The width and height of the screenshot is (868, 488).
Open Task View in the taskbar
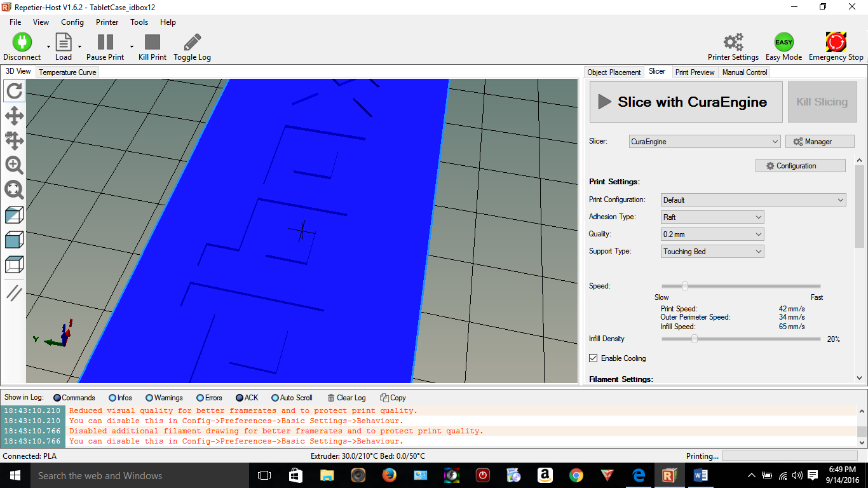click(264, 475)
